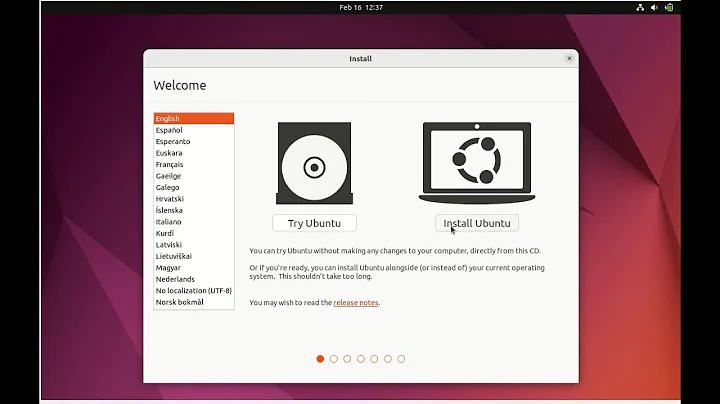
Task: Select Esperanto in the language list
Action: [x=194, y=141]
